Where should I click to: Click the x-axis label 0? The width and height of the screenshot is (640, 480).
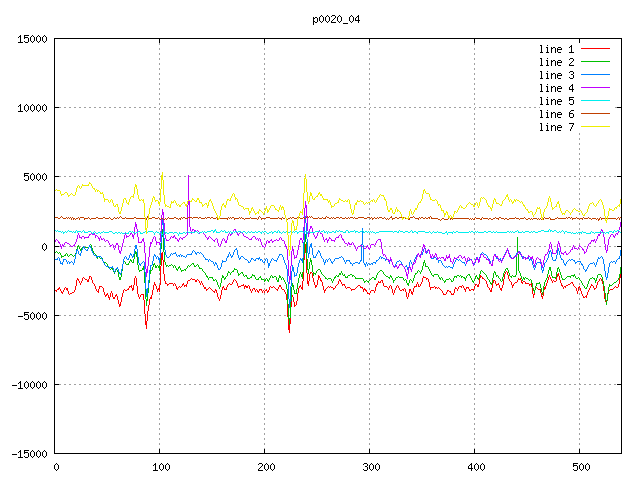click(x=56, y=467)
